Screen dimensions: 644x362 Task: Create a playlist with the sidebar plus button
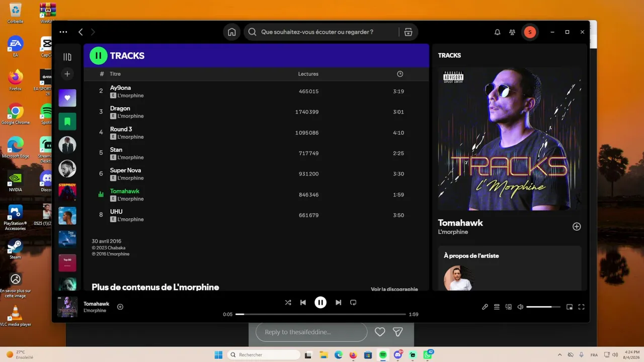[67, 74]
